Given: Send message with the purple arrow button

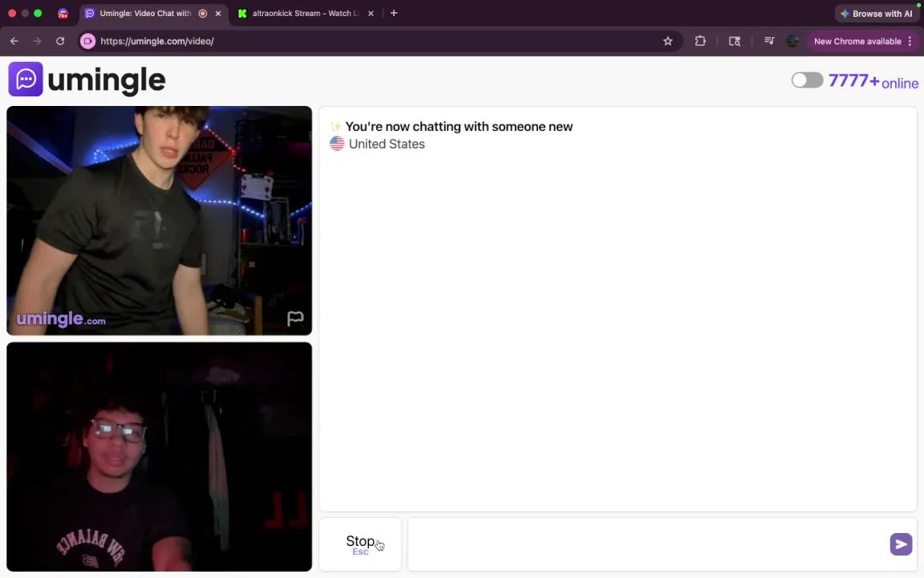Looking at the screenshot, I should click(x=901, y=544).
